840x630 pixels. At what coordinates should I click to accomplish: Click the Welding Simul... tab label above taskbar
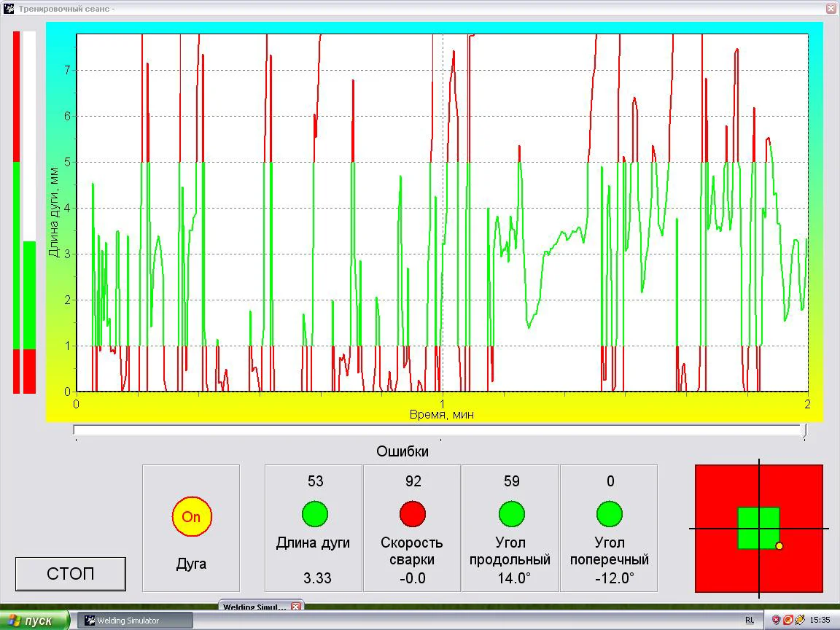point(254,607)
